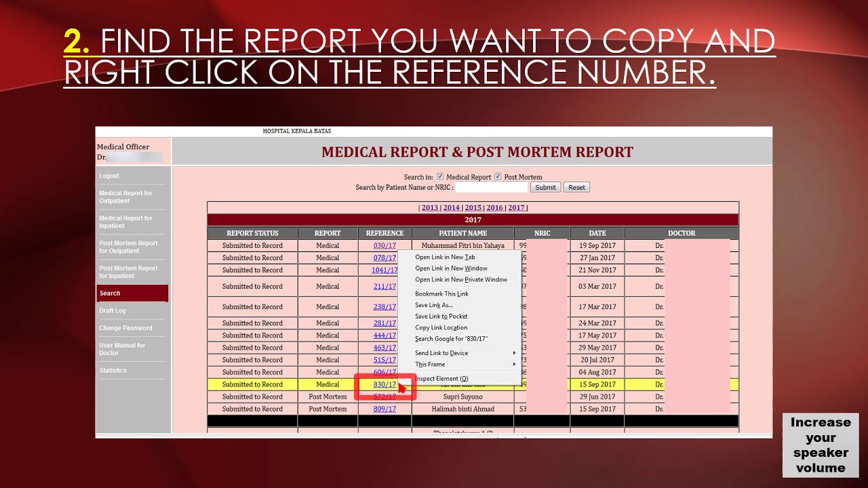
Task: Open the 2015 year link
Action: click(473, 207)
